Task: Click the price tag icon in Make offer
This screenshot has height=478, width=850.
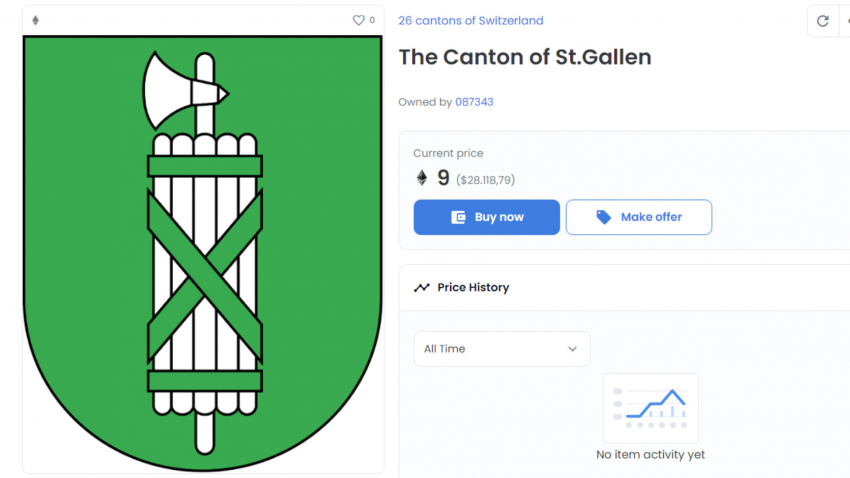Action: pyautogui.click(x=603, y=217)
